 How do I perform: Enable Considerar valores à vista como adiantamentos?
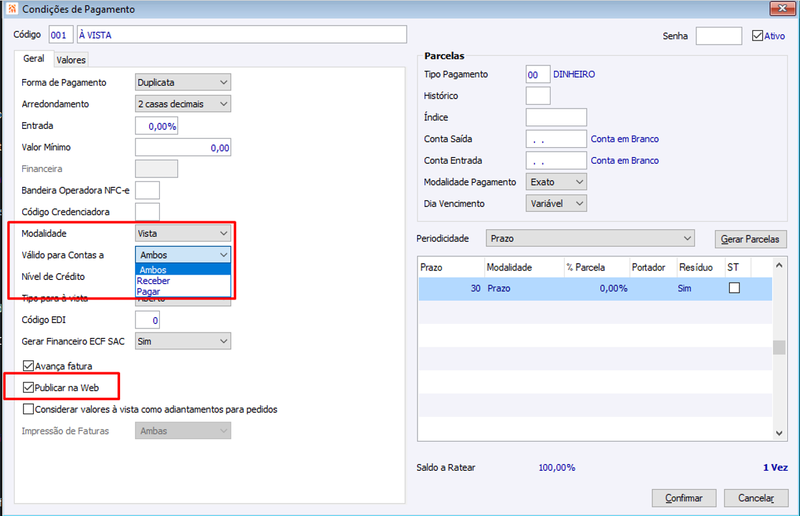point(29,409)
